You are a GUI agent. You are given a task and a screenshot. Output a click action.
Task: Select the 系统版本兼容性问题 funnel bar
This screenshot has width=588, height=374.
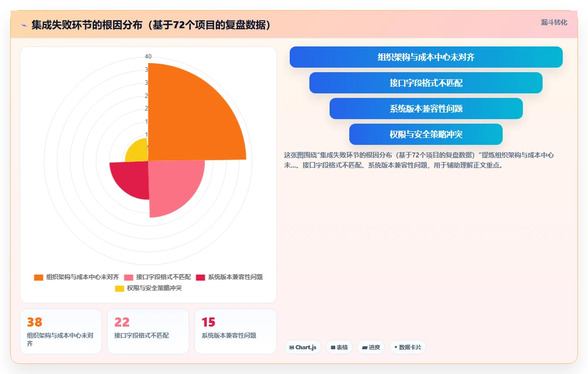(426, 109)
